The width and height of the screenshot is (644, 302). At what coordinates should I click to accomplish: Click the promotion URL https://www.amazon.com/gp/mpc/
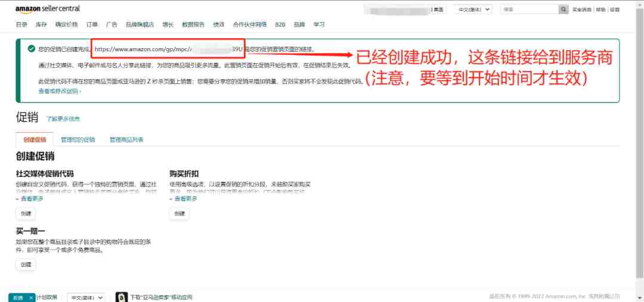169,49
